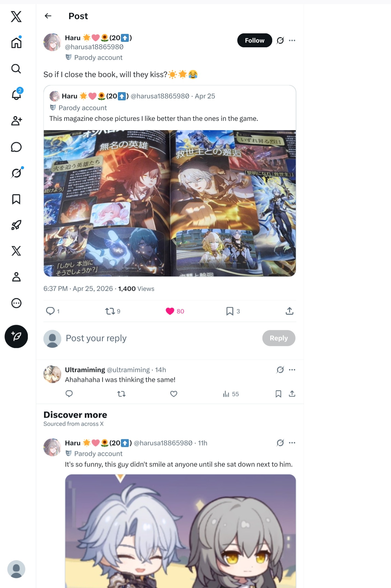This screenshot has height=588, width=391.
Task: Open more options menu on Haru's post
Action: [x=292, y=40]
